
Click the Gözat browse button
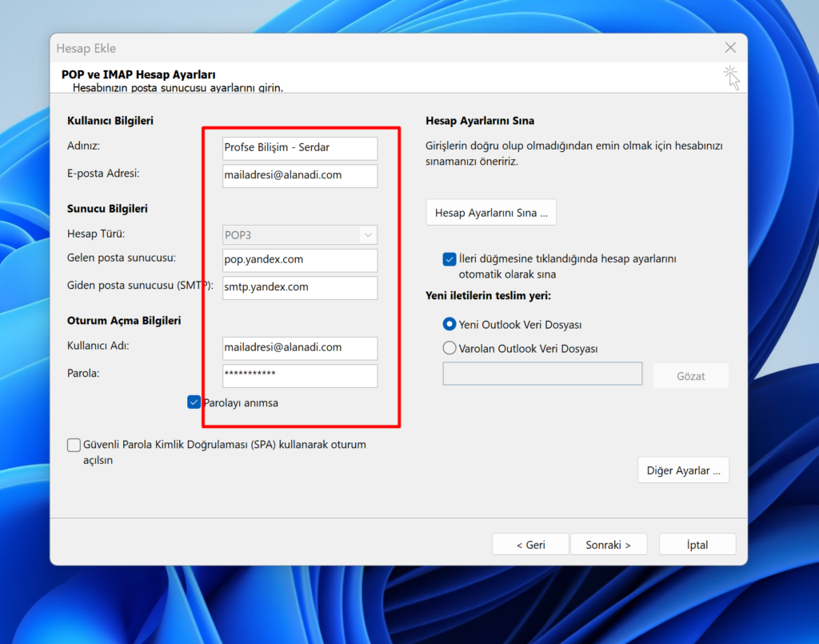[x=690, y=376]
